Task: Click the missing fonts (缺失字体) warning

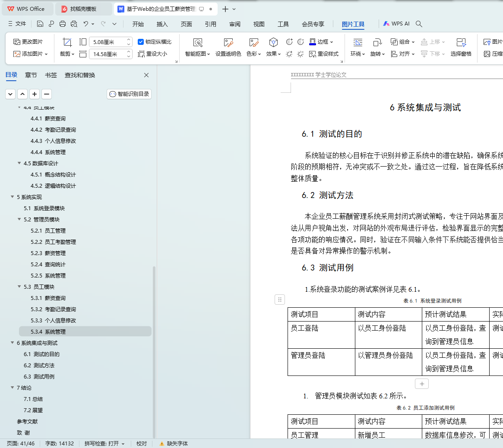Action: tap(174, 444)
